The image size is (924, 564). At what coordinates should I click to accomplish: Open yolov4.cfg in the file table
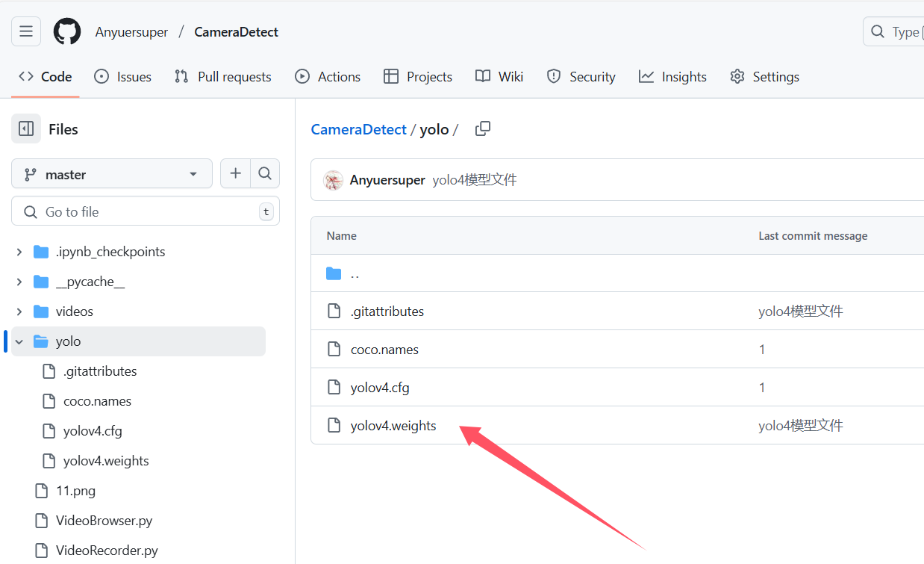380,388
